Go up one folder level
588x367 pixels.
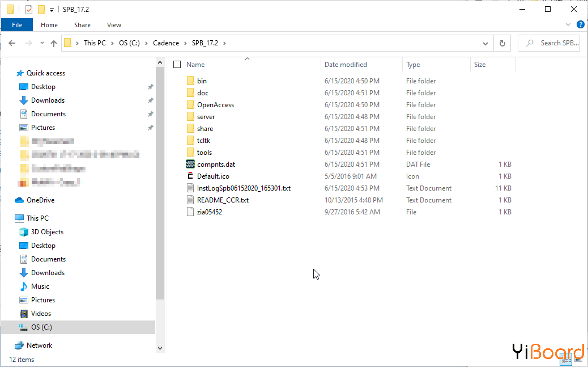pos(54,43)
